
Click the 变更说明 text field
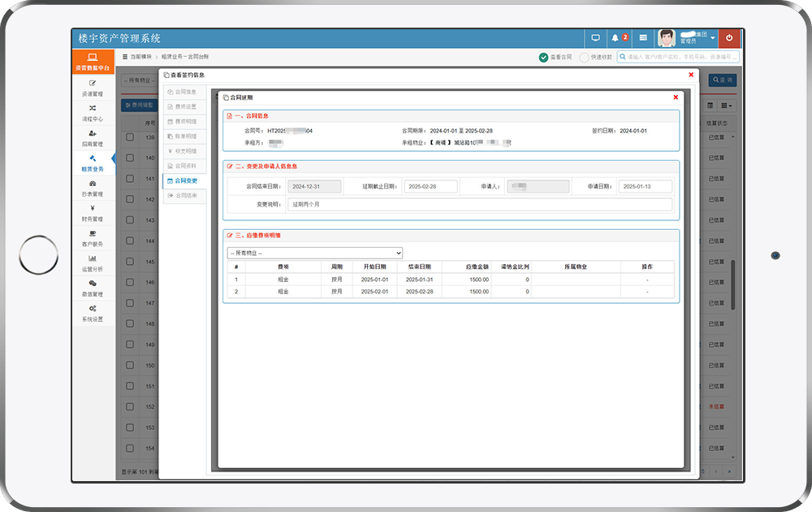pyautogui.click(x=480, y=204)
